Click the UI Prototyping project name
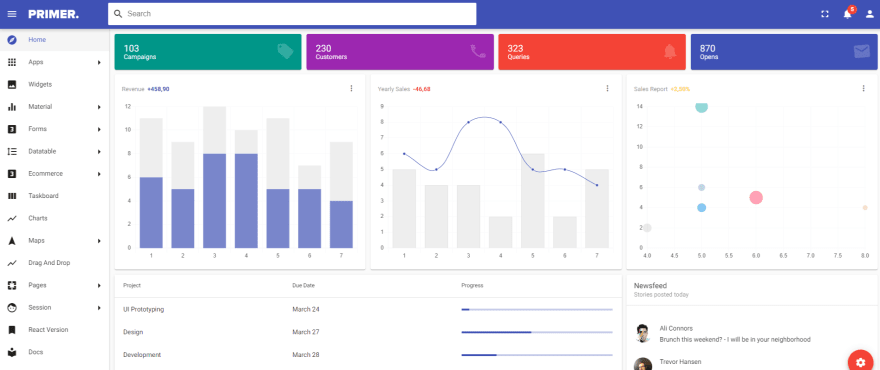This screenshot has width=880, height=370. tap(144, 309)
